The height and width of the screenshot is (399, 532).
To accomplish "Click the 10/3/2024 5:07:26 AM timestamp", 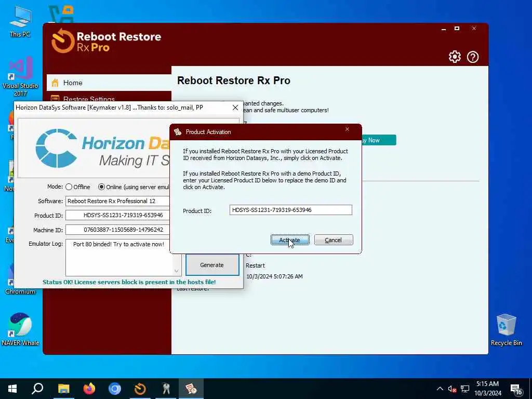I will click(x=274, y=276).
